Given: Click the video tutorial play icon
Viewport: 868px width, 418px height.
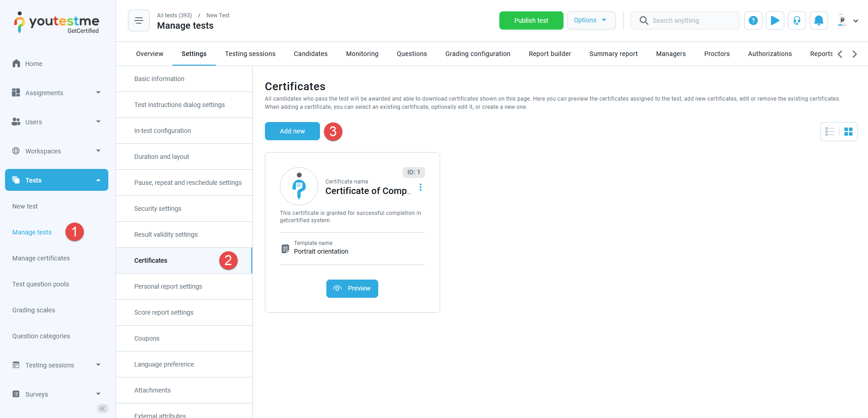Looking at the screenshot, I should tap(775, 20).
